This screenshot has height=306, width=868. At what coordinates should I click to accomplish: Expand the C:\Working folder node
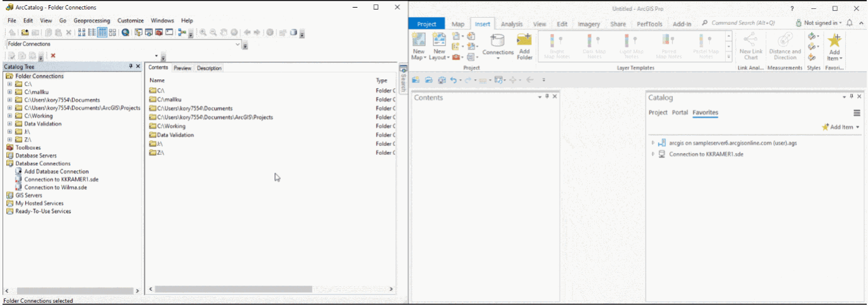pos(10,116)
